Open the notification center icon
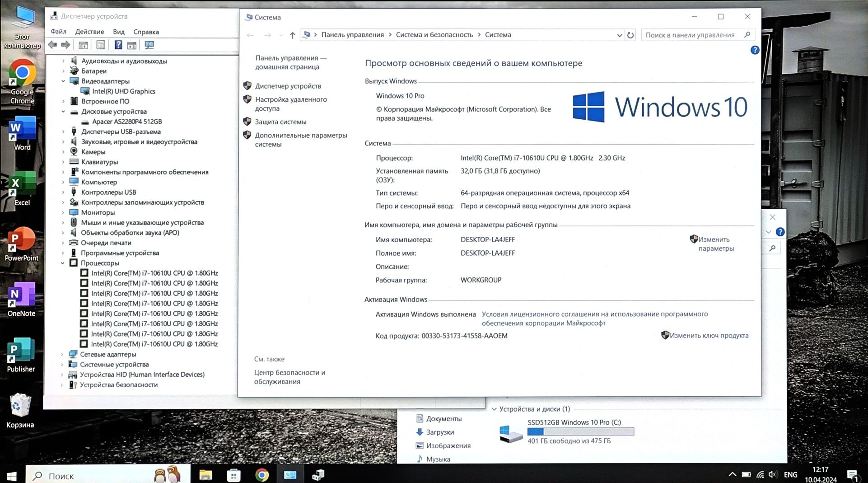Screen dimensions: 868x483 (853, 475)
